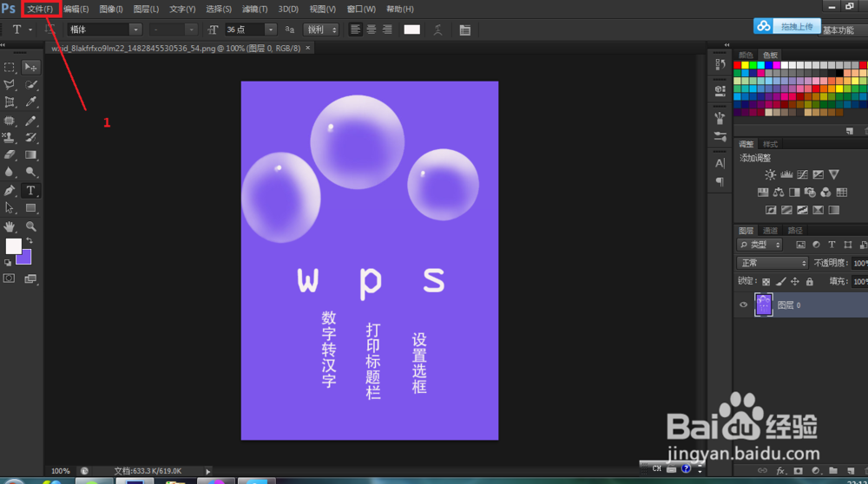The height and width of the screenshot is (484, 868).
Task: Switch to the 样式 panel tab
Action: click(x=770, y=144)
